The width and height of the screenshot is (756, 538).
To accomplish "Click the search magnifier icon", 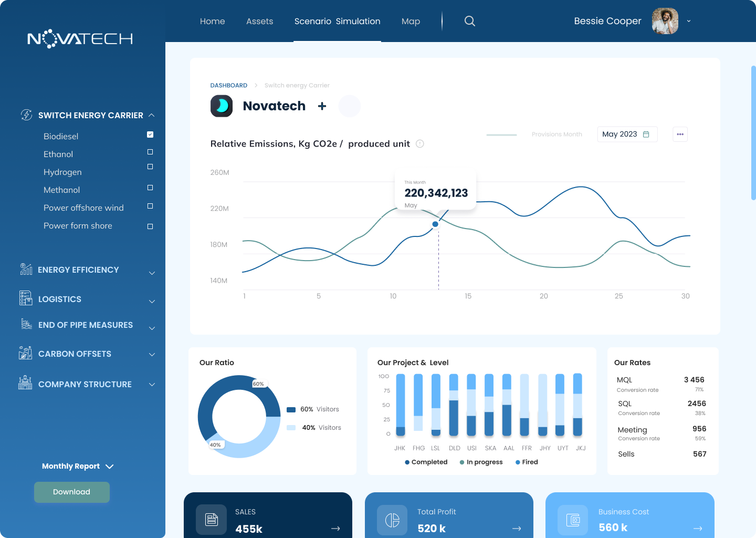I will [x=470, y=21].
